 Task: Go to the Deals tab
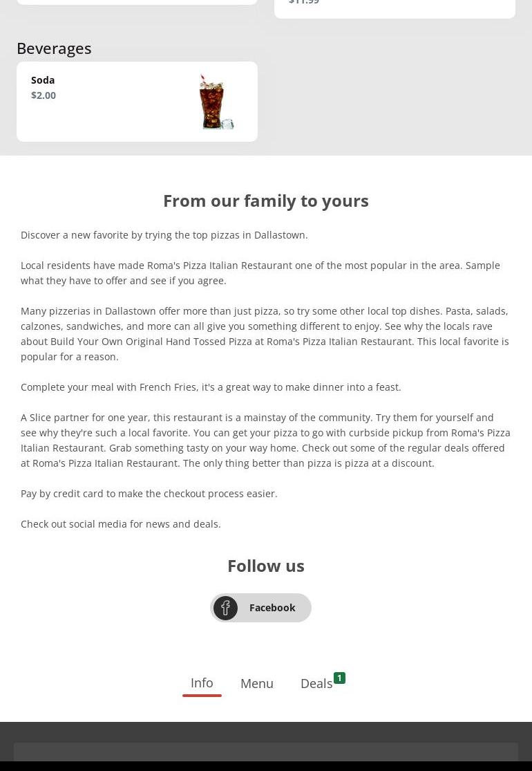316,683
